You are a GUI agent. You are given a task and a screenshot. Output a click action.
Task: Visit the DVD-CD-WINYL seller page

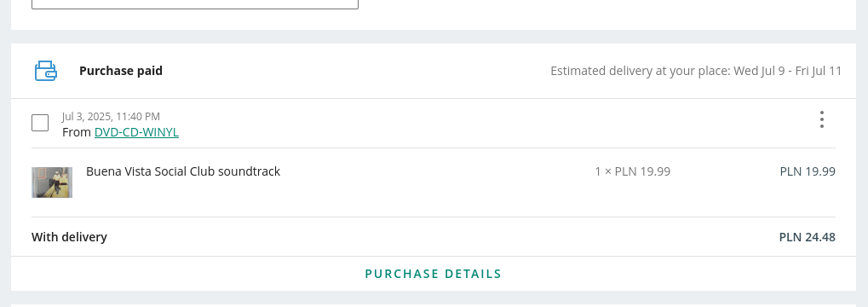[x=136, y=132]
